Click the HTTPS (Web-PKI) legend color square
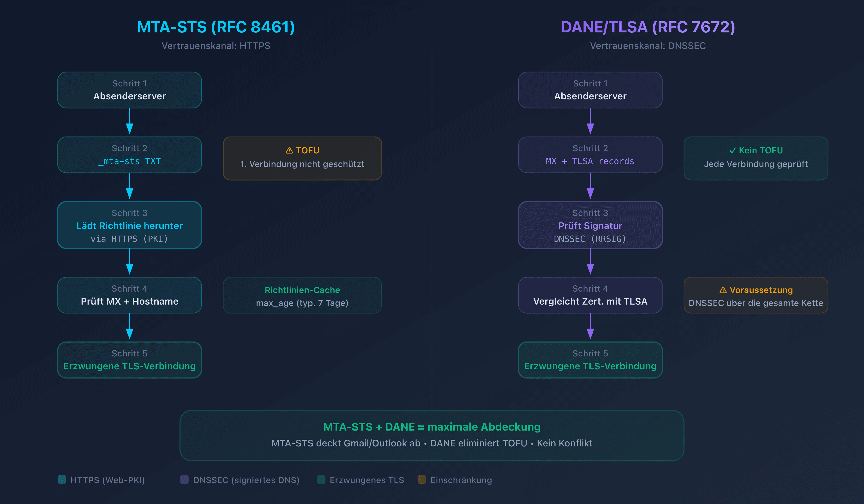This screenshot has width=864, height=504. tap(62, 480)
